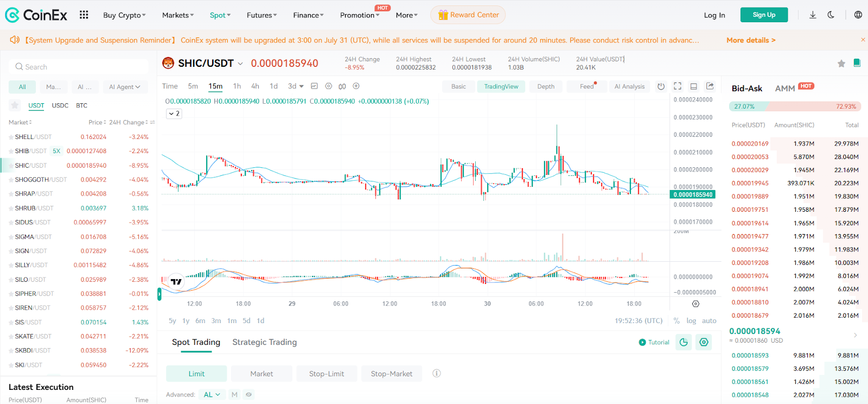Screen dimensions: 868x404
Task: Expand the Finance menu
Action: point(308,15)
